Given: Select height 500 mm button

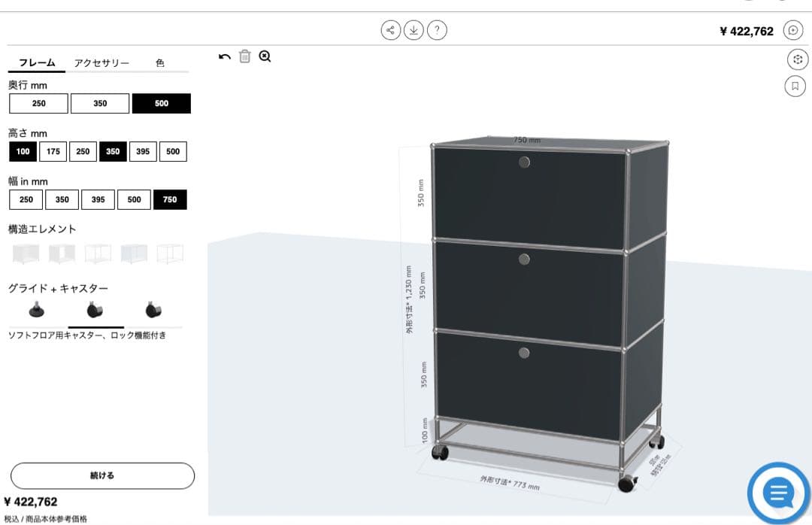Looking at the screenshot, I should click(x=173, y=151).
